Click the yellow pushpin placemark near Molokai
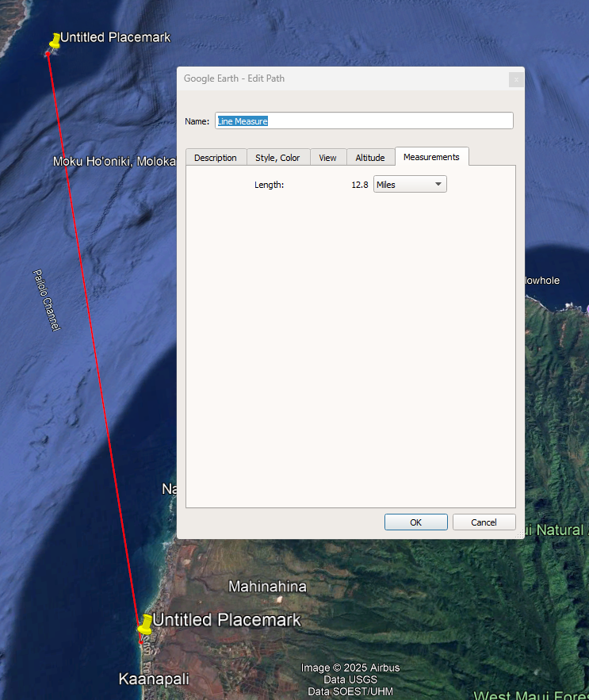589x700 pixels. pos(55,40)
